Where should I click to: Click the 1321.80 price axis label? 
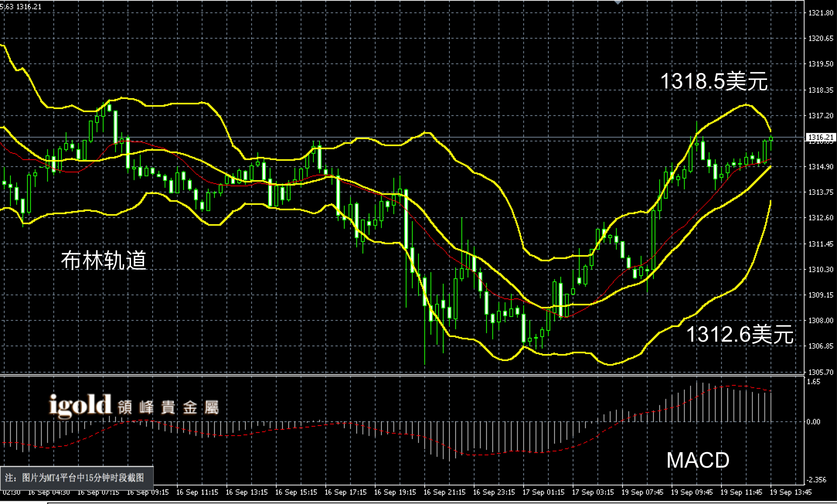click(x=821, y=13)
